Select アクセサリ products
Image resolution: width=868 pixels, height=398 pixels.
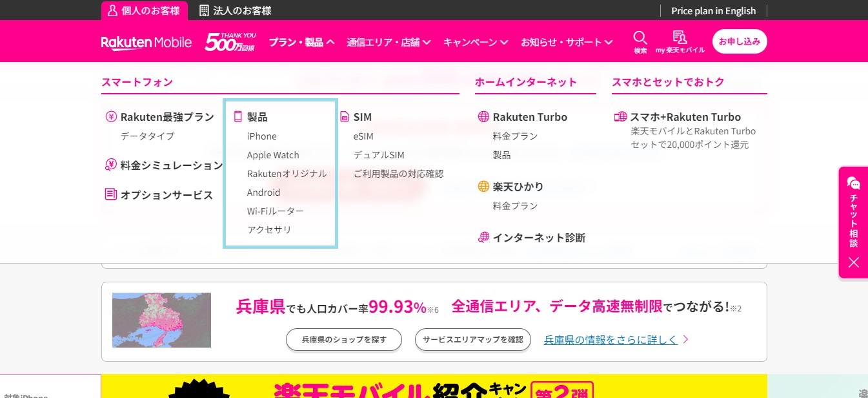point(269,230)
